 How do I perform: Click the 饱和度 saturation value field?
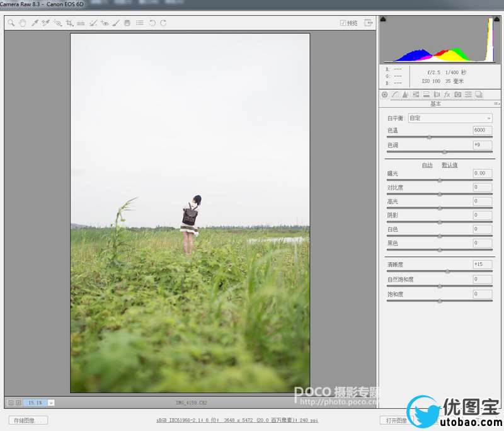(x=482, y=294)
